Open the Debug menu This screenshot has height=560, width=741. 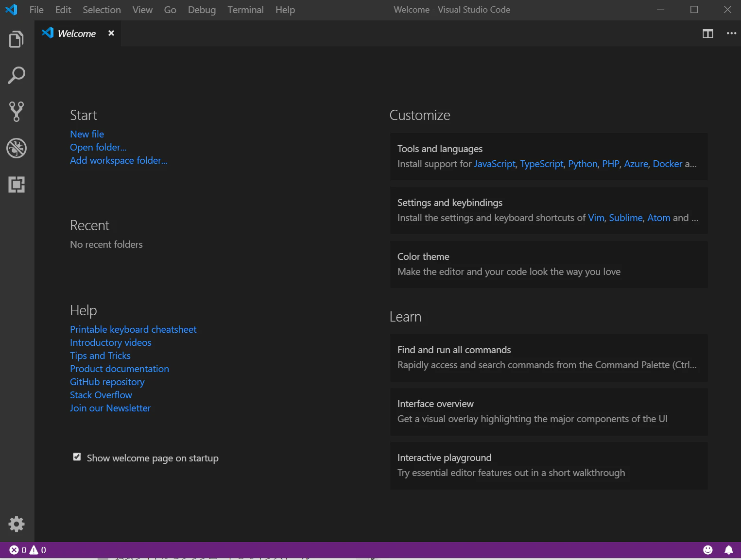coord(202,10)
